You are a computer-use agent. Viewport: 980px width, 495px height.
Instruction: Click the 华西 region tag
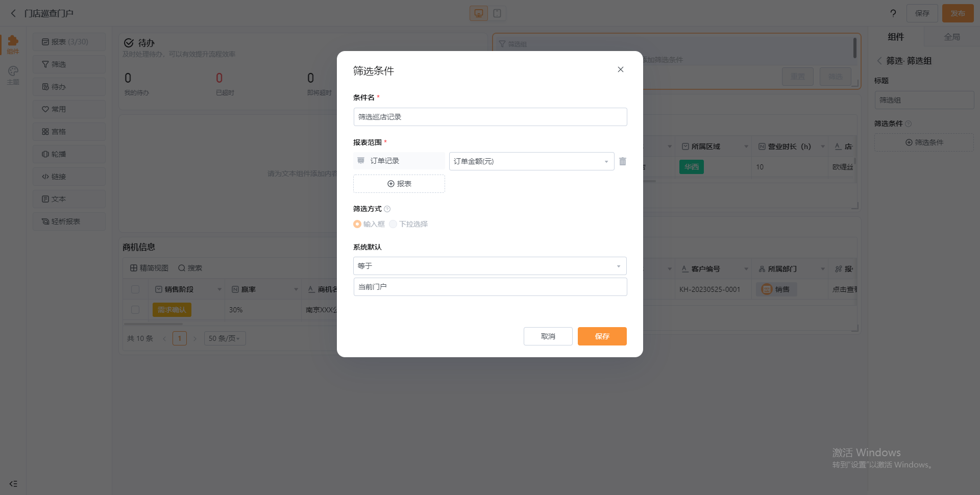[x=692, y=167]
